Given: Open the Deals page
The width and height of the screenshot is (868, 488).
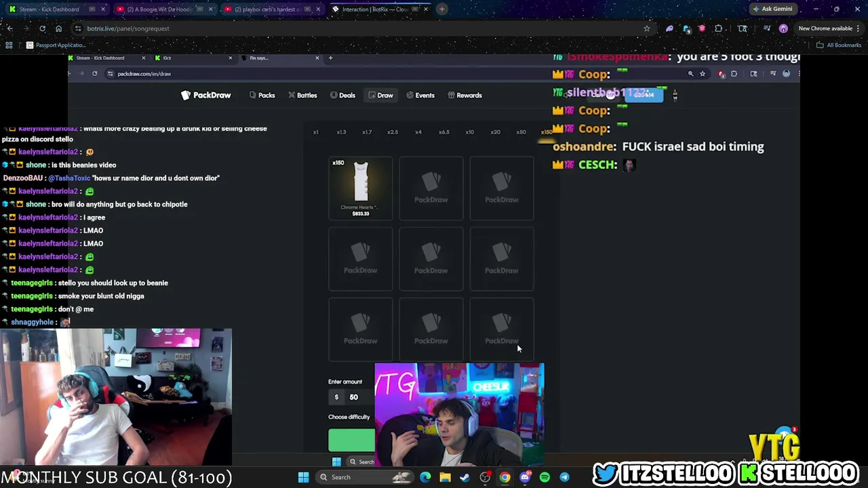Looking at the screenshot, I should [x=342, y=96].
